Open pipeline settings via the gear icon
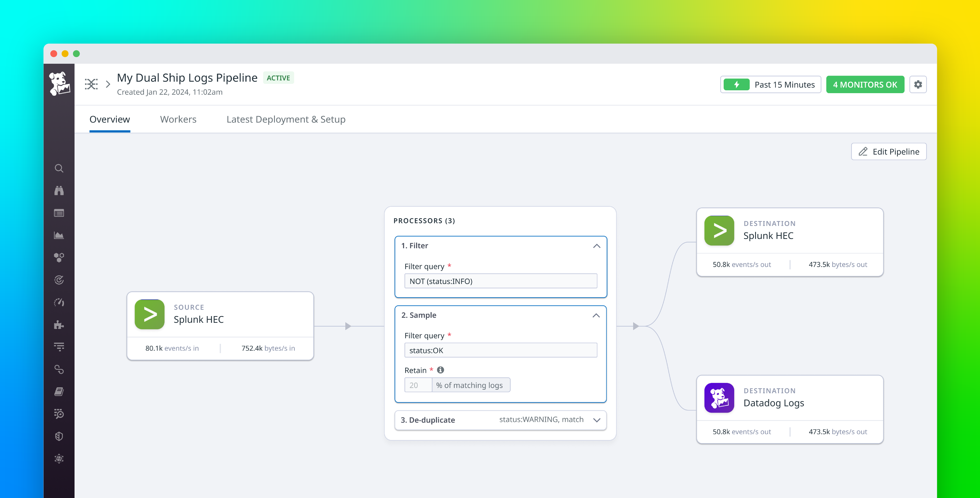Screen dimensions: 980x498 click(918, 84)
